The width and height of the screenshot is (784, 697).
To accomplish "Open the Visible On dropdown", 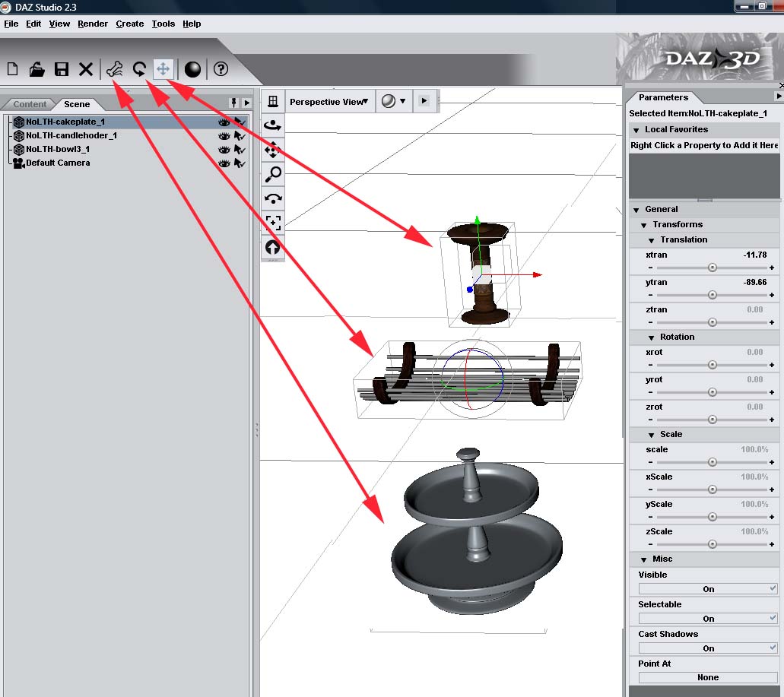I will click(708, 589).
